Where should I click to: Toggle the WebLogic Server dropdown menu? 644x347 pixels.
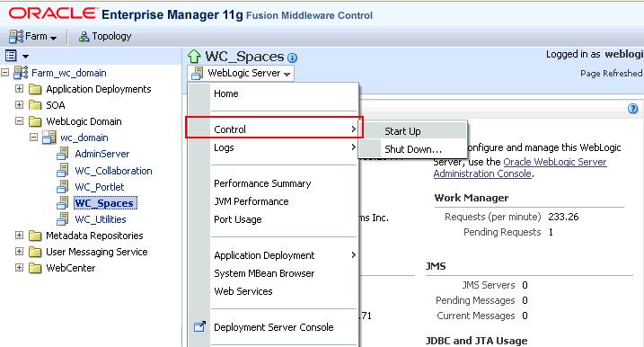[x=241, y=73]
